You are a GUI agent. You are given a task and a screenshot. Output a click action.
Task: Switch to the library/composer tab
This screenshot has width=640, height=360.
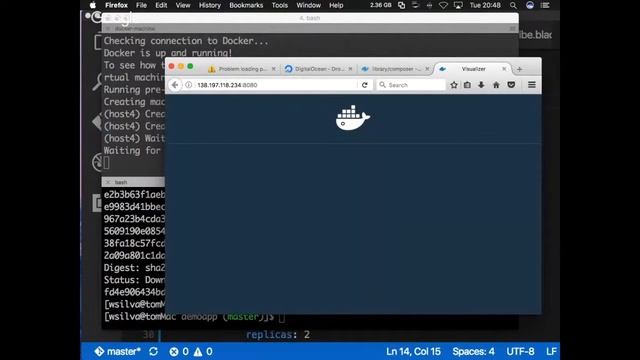click(x=395, y=69)
